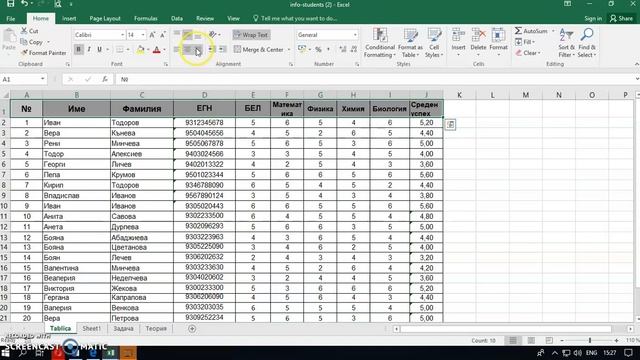Switch to the Insert ribbon tab
Image resolution: width=640 pixels, height=360 pixels.
pos(69,18)
